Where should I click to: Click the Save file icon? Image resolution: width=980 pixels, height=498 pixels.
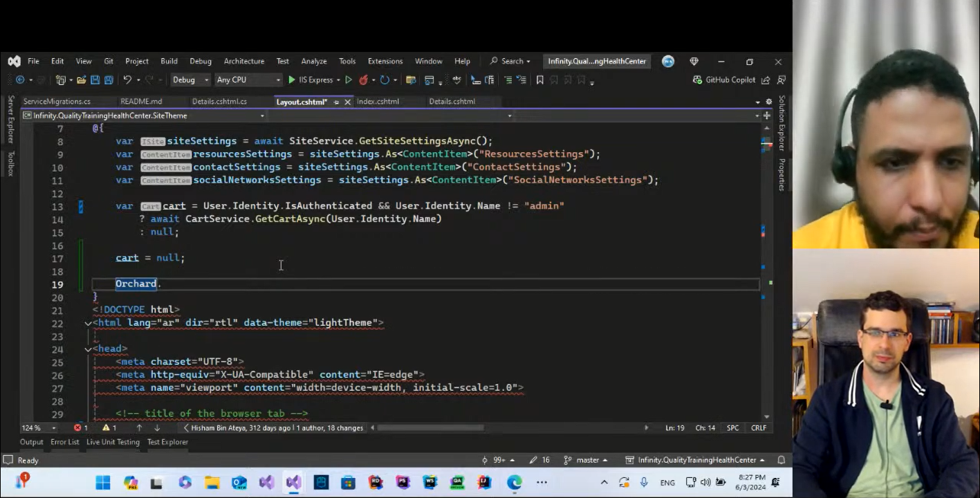point(95,80)
